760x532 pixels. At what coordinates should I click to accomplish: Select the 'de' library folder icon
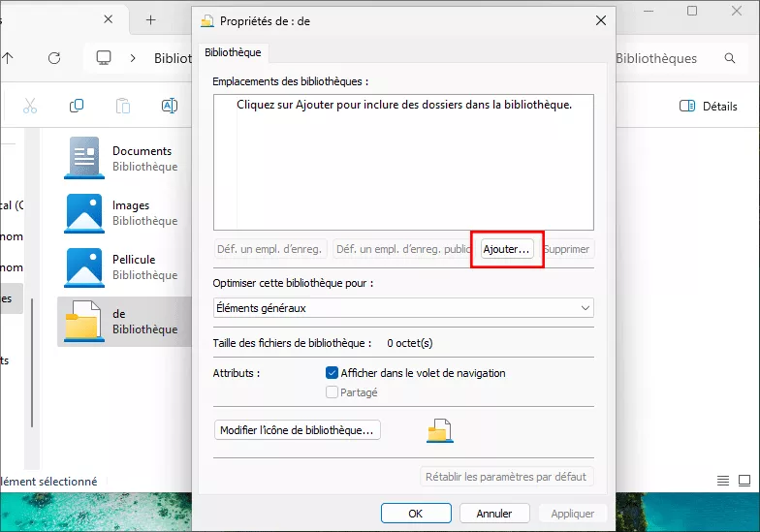(84, 322)
